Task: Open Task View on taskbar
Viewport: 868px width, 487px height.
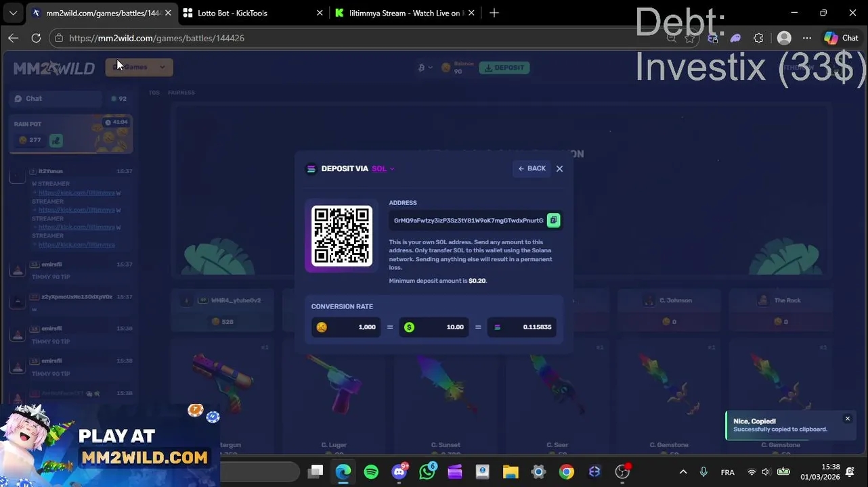Action: (x=316, y=472)
